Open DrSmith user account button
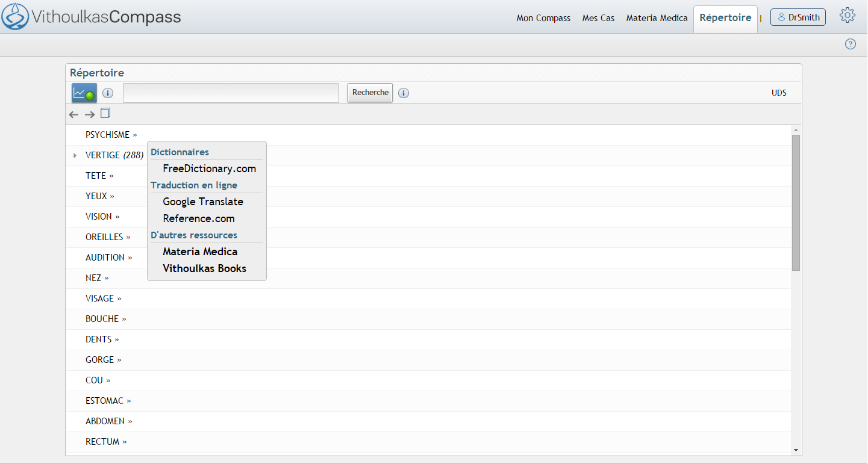Viewport: 868px width, 464px height. tap(798, 17)
